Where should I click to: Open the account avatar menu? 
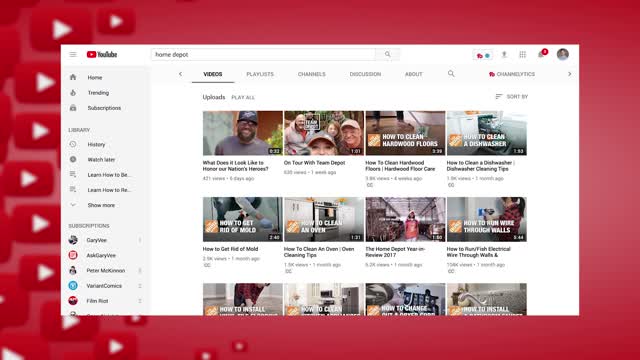click(563, 54)
